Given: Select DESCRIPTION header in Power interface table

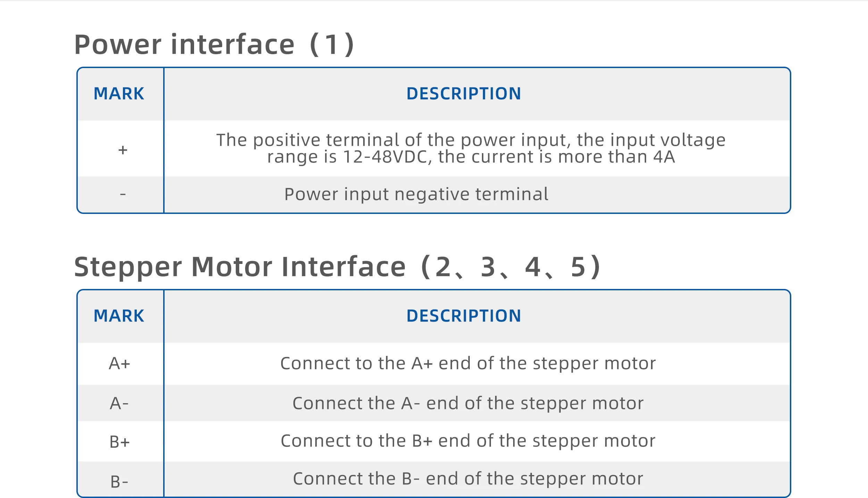Looking at the screenshot, I should tap(464, 94).
